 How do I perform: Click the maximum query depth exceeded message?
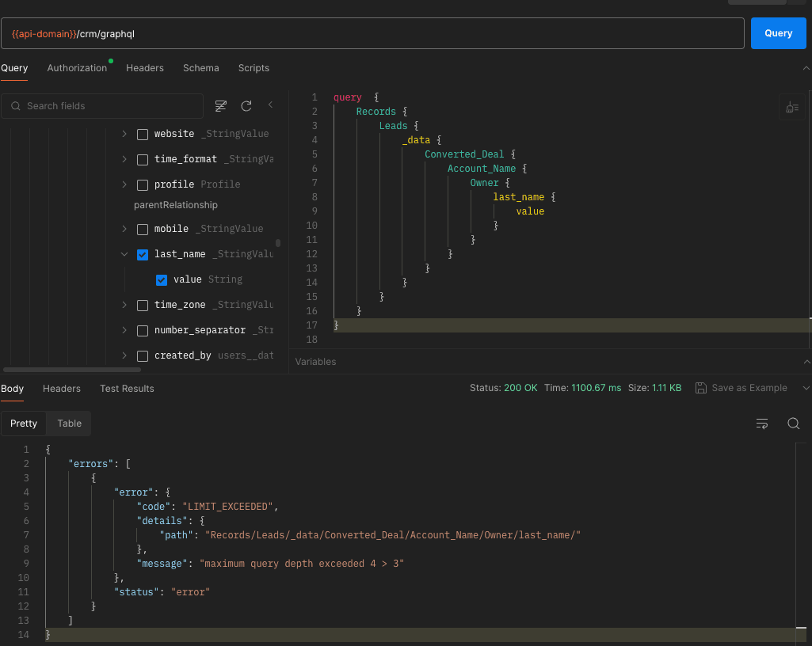301,564
